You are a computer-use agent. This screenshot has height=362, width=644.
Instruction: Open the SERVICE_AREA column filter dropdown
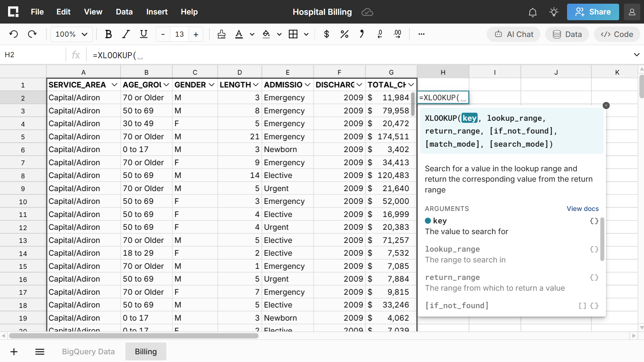point(114,85)
